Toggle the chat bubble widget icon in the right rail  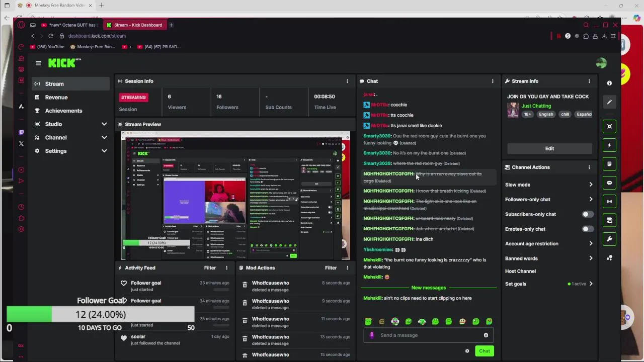tap(609, 183)
